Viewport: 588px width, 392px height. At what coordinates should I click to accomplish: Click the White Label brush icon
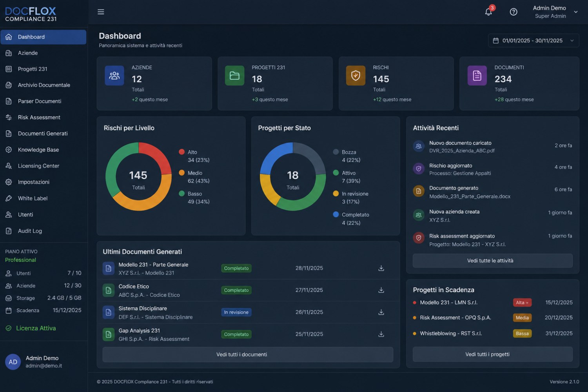(9, 198)
